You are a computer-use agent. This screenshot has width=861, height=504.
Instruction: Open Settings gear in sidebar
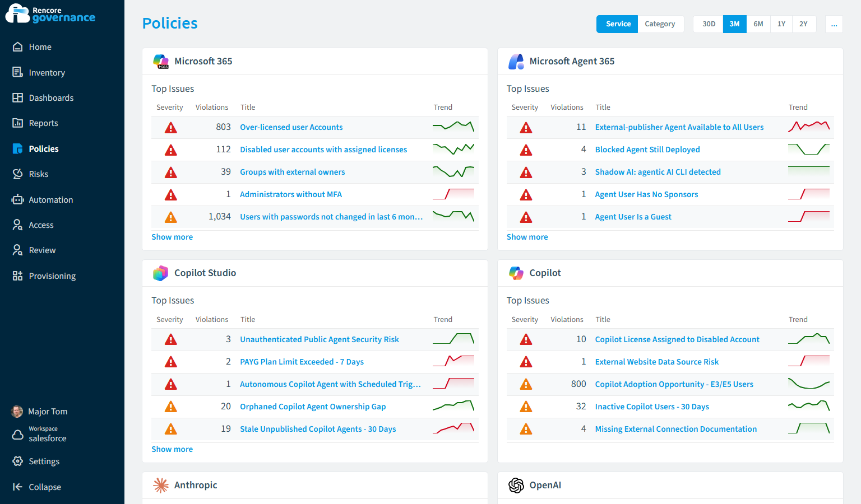click(17, 461)
